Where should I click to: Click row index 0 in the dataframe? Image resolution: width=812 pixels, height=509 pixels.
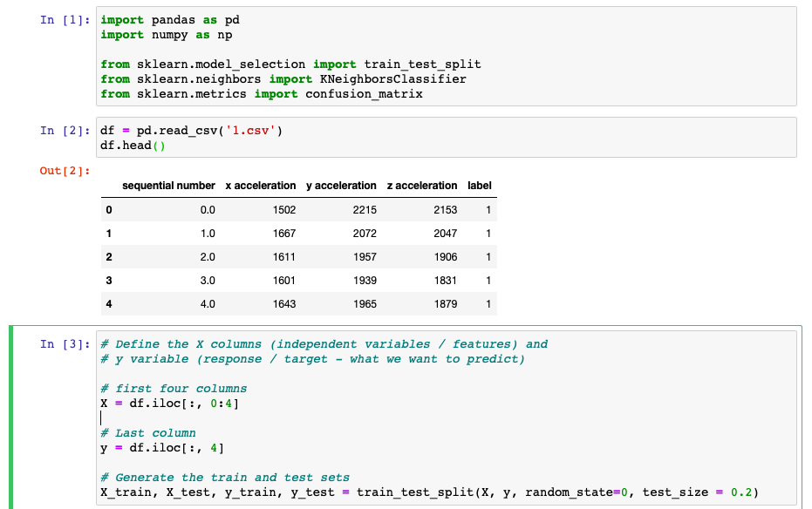coord(109,210)
